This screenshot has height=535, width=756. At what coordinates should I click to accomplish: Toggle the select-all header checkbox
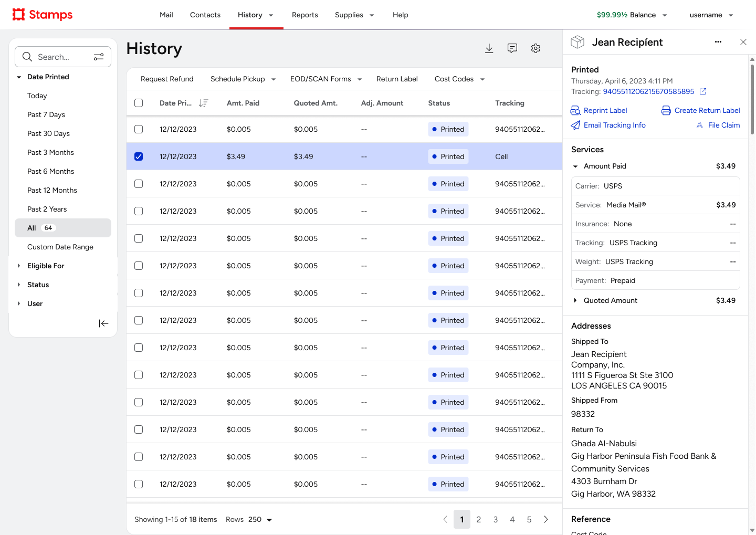tap(139, 103)
